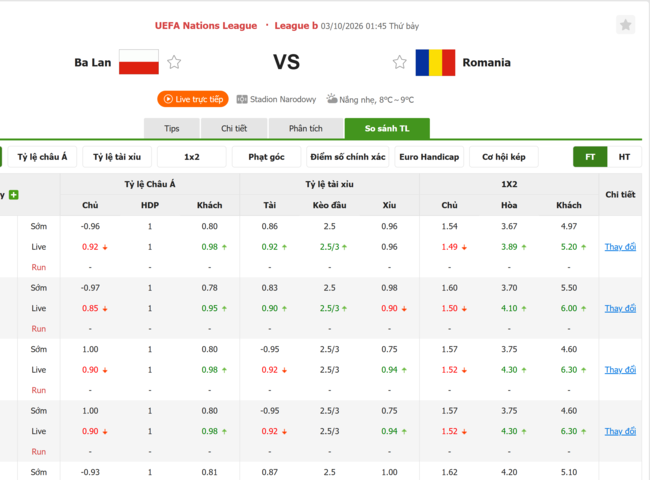Select the So sánh TL tab
Viewport: 650px width, 480px height.
tap(387, 128)
